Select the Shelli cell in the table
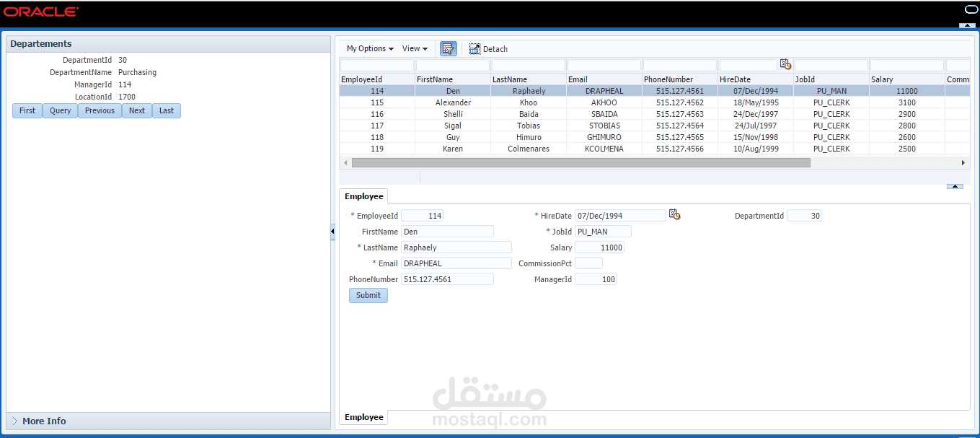980x438 pixels. coord(453,114)
